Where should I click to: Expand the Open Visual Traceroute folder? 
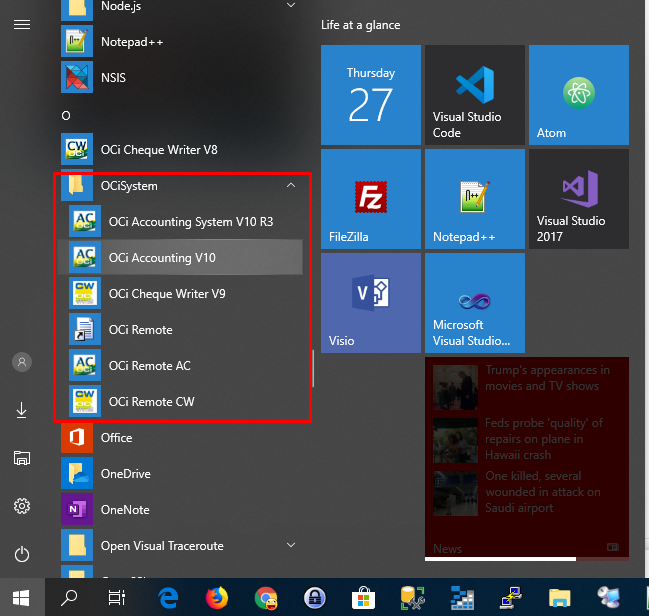point(291,545)
